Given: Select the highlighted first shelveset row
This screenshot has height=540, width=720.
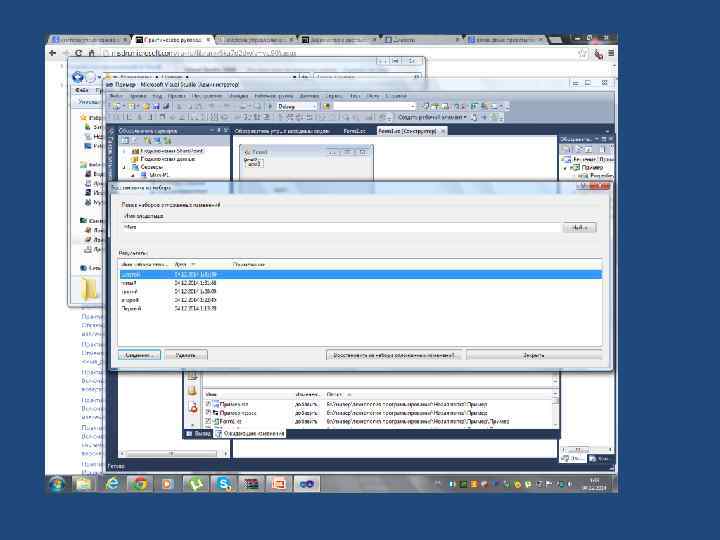Looking at the screenshot, I should (x=360, y=275).
